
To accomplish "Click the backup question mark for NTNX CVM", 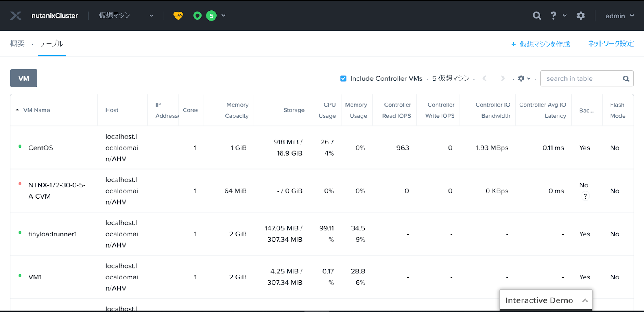I will 585,196.
